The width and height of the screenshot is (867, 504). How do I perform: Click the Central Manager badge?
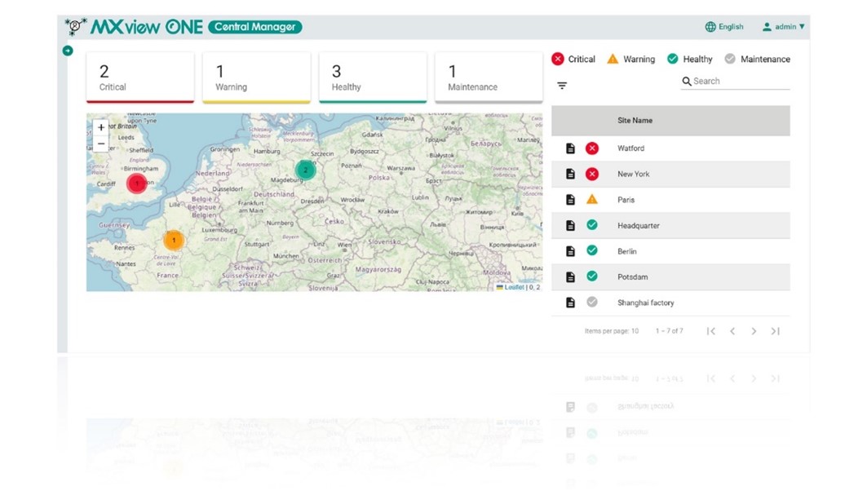(255, 27)
